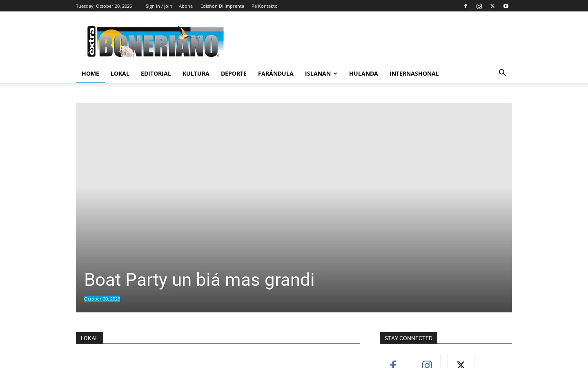Click Facebook icon under Stay Connected
588x368 pixels.
(393, 361)
